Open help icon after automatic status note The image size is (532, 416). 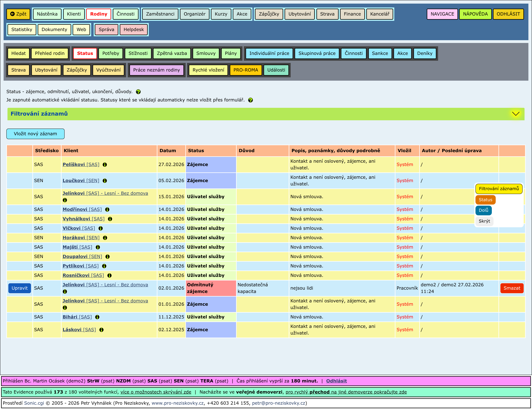pyautogui.click(x=250, y=100)
